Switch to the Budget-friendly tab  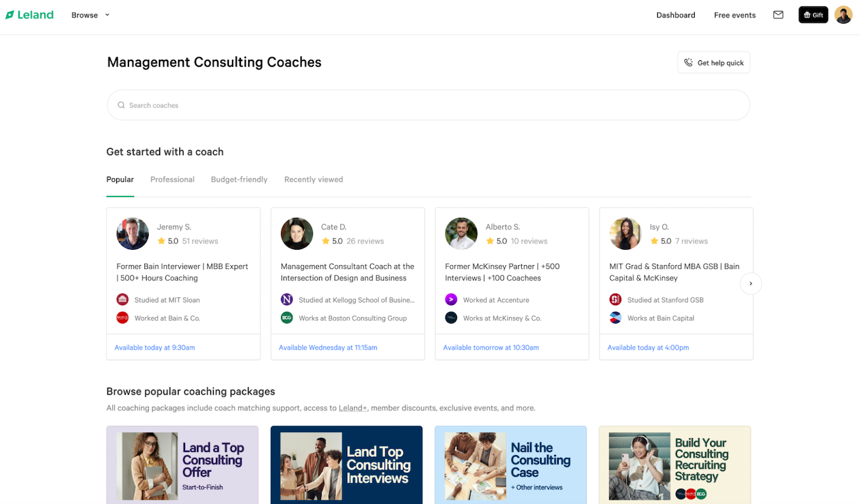[239, 179]
